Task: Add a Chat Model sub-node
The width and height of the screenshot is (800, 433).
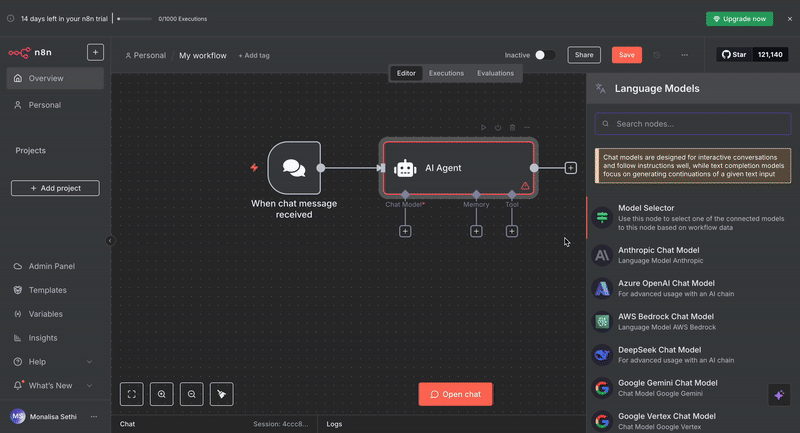Action: 405,232
